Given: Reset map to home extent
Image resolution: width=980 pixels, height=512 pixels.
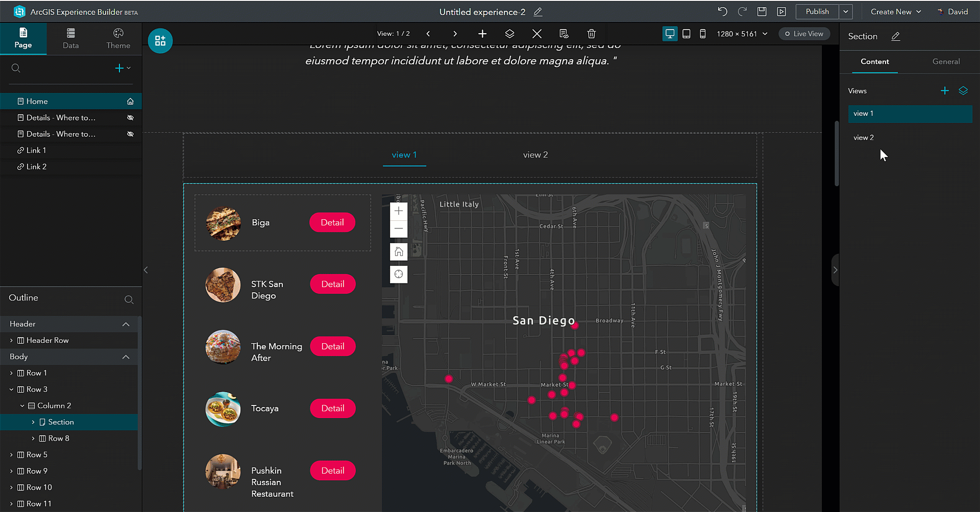Looking at the screenshot, I should point(399,251).
